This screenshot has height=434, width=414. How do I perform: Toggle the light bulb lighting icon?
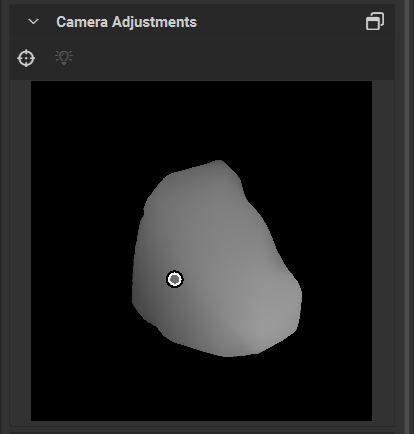[x=64, y=57]
